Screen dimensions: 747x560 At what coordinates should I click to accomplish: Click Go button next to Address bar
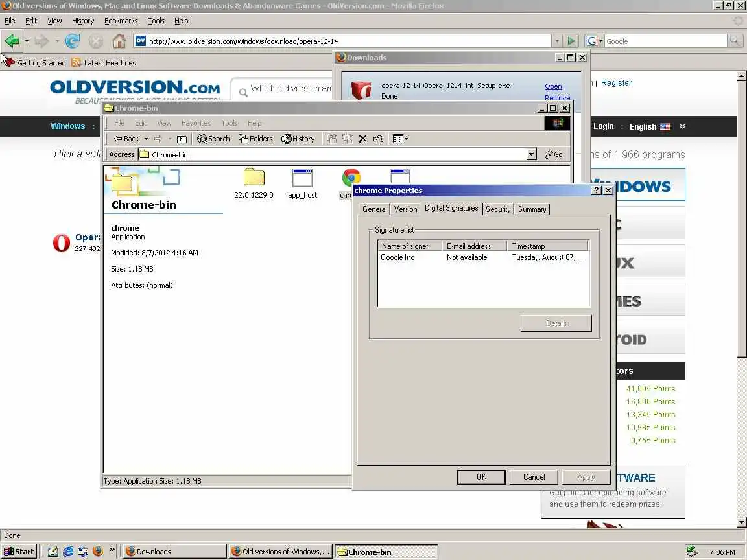pos(554,154)
